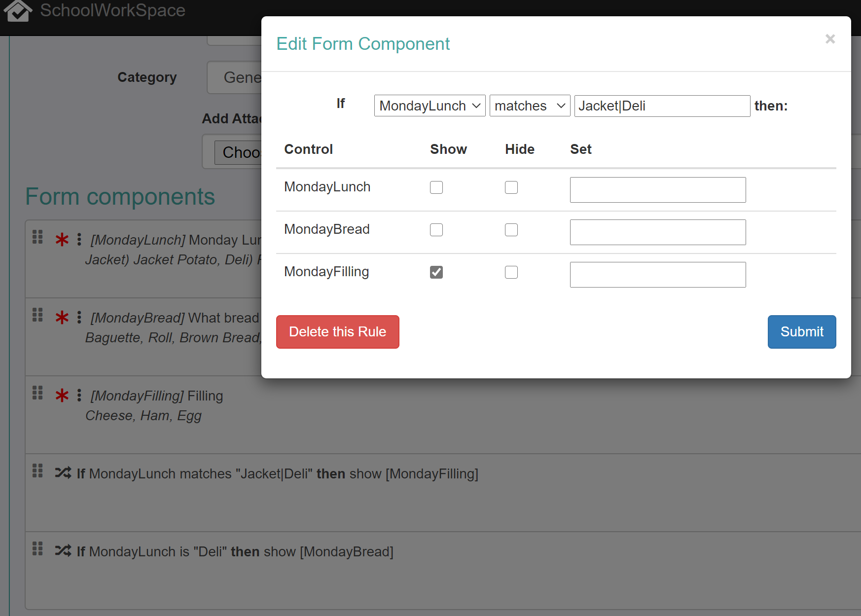Screen dimensions: 861x616
Task: Tick the Hide checkbox for MondayBread
Action: tap(511, 230)
